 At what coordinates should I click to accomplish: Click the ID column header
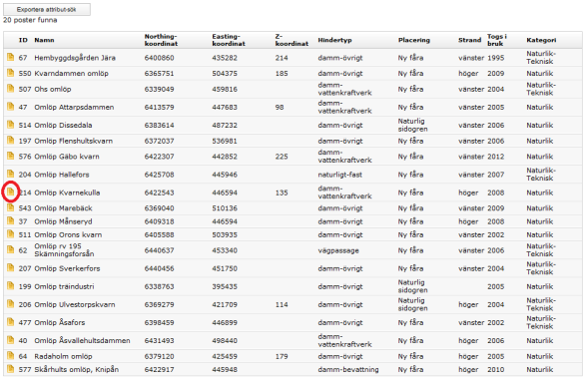point(23,40)
